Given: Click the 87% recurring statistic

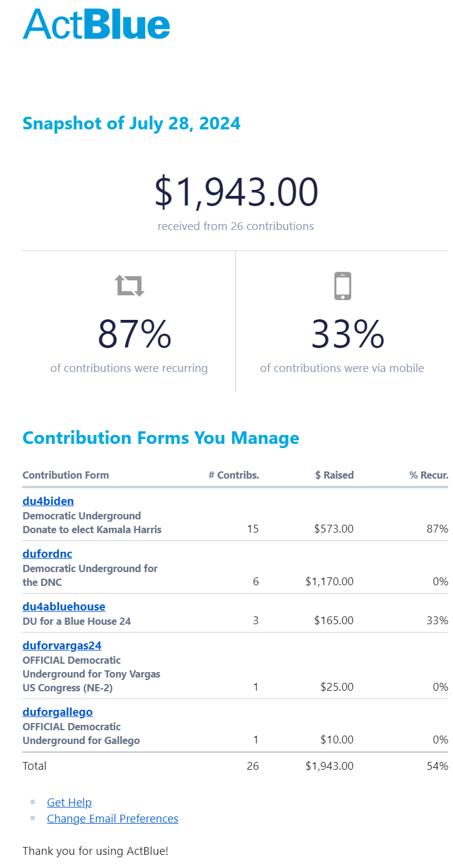Looking at the screenshot, I should [x=134, y=335].
